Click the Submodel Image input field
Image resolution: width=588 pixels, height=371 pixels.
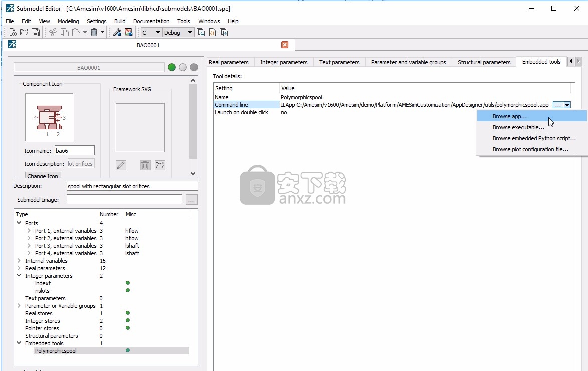[124, 200]
